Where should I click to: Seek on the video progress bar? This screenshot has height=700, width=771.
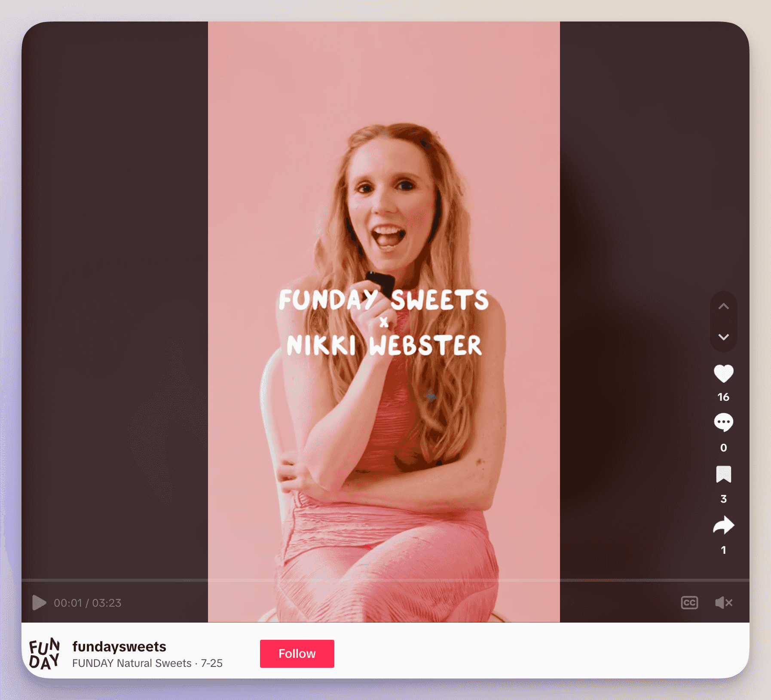[x=385, y=580]
